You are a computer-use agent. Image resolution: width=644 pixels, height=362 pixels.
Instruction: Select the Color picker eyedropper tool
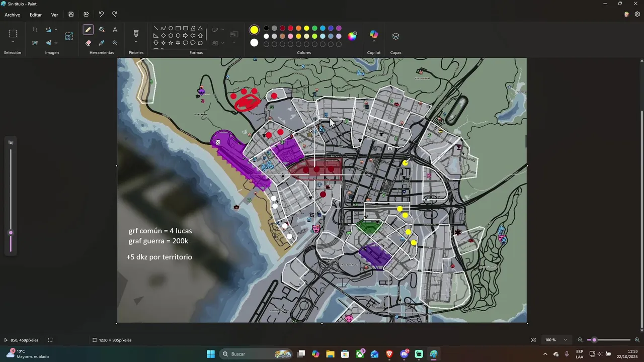click(102, 43)
